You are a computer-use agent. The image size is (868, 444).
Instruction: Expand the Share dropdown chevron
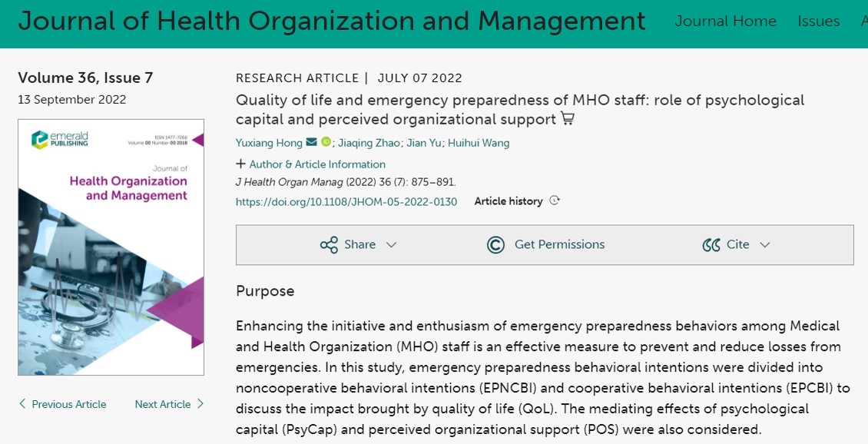point(391,245)
